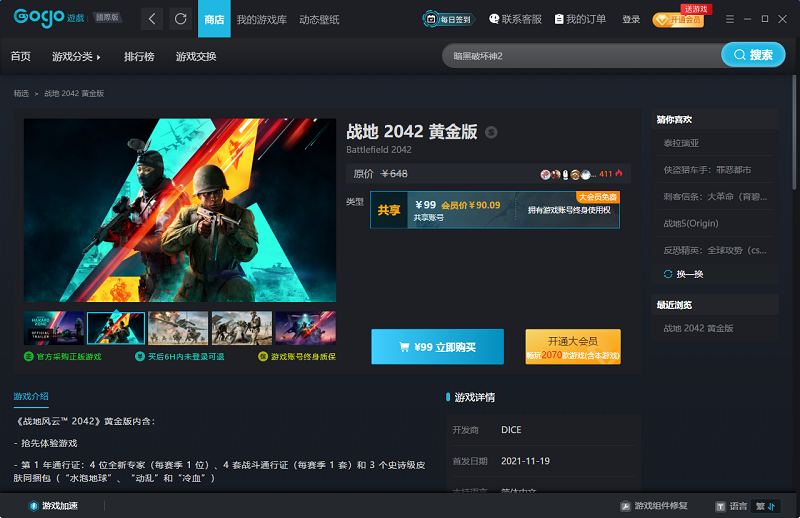Open the Game Exchange page (游戏交换)
The image size is (800, 518).
tap(196, 57)
